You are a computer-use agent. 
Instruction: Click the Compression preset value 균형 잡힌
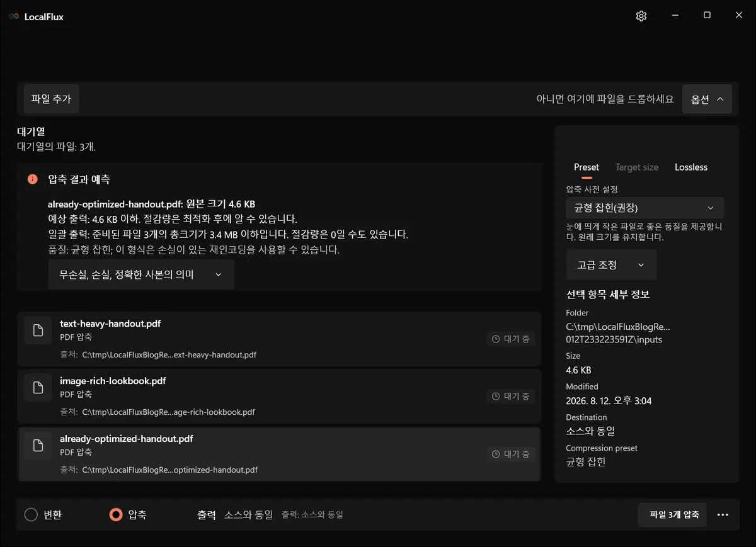click(x=586, y=462)
